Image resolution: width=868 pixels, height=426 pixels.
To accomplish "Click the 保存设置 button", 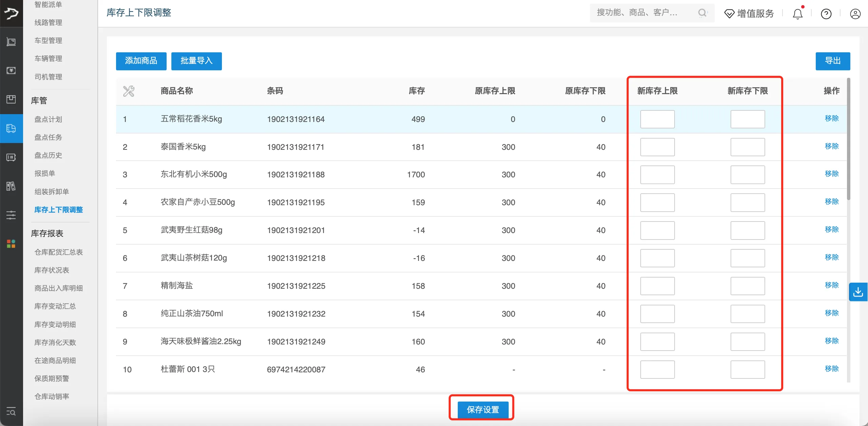I will [x=483, y=410].
